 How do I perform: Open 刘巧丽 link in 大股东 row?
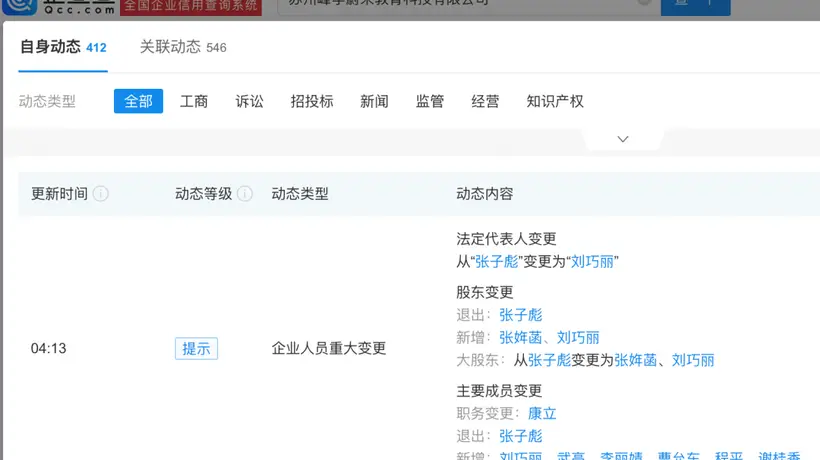click(693, 360)
